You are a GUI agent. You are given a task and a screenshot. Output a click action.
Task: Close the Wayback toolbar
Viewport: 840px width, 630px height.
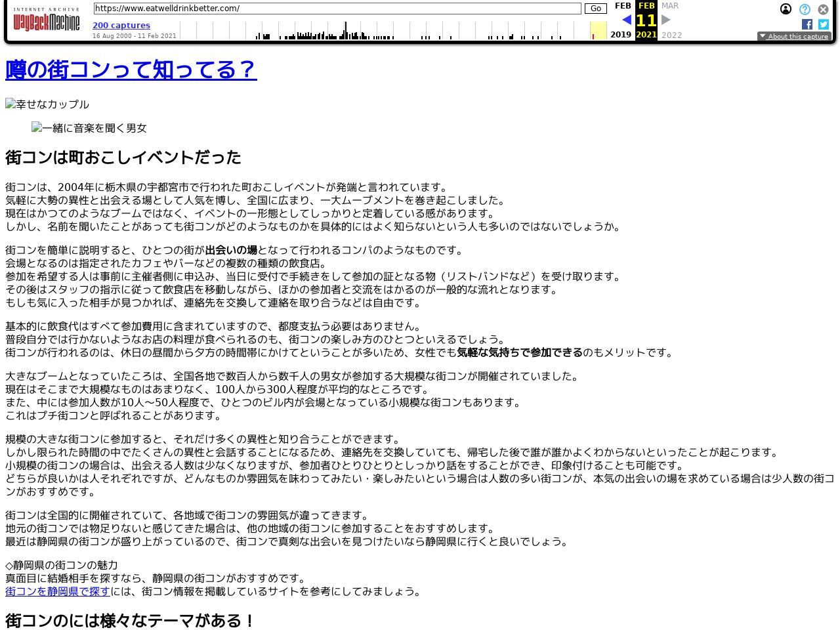tap(823, 9)
